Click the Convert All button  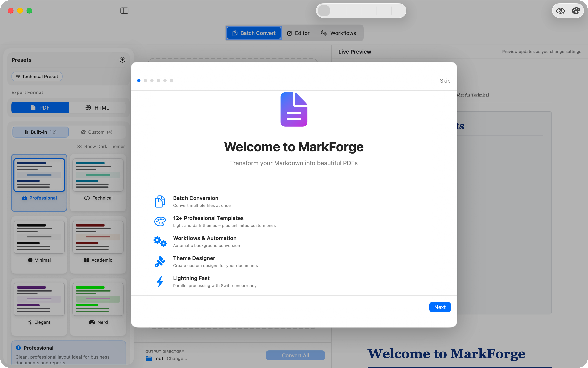coord(295,355)
